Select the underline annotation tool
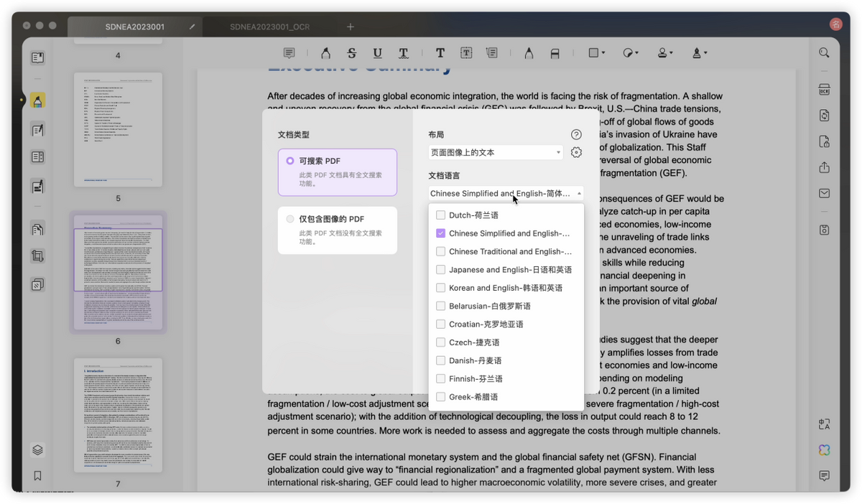 [377, 52]
